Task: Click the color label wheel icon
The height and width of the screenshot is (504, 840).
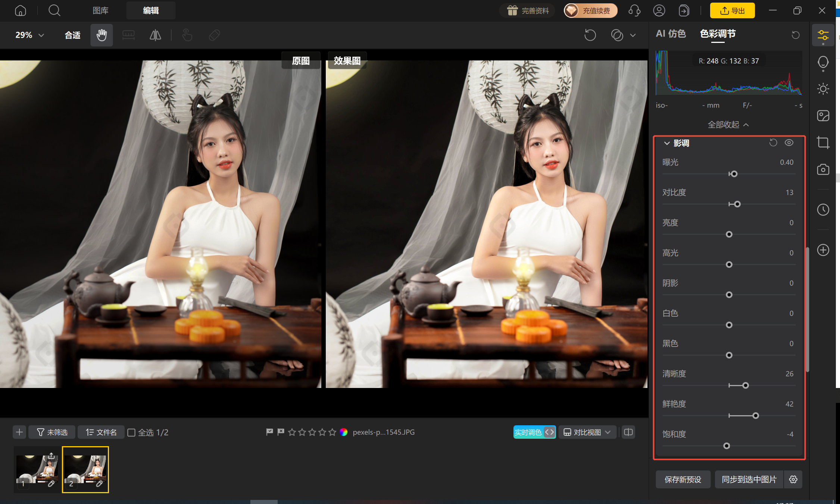Action: tap(344, 432)
